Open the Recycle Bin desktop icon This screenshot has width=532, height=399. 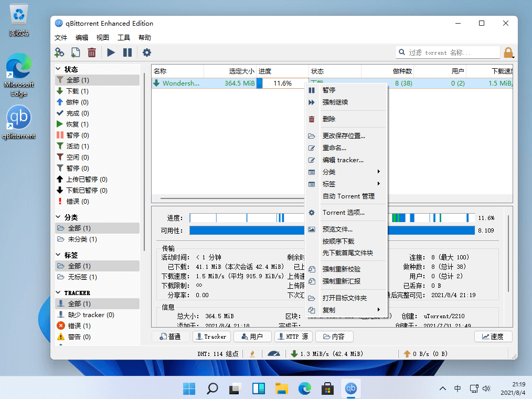click(19, 19)
